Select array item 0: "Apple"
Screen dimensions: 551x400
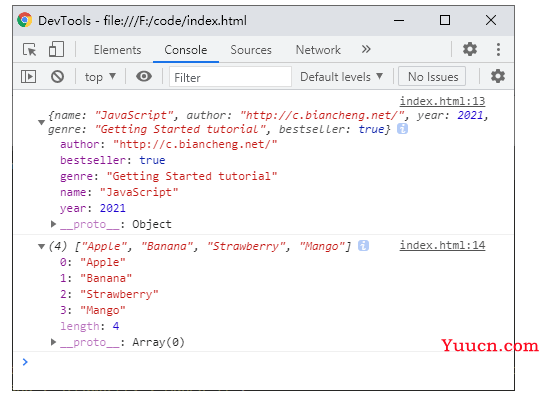(x=93, y=262)
